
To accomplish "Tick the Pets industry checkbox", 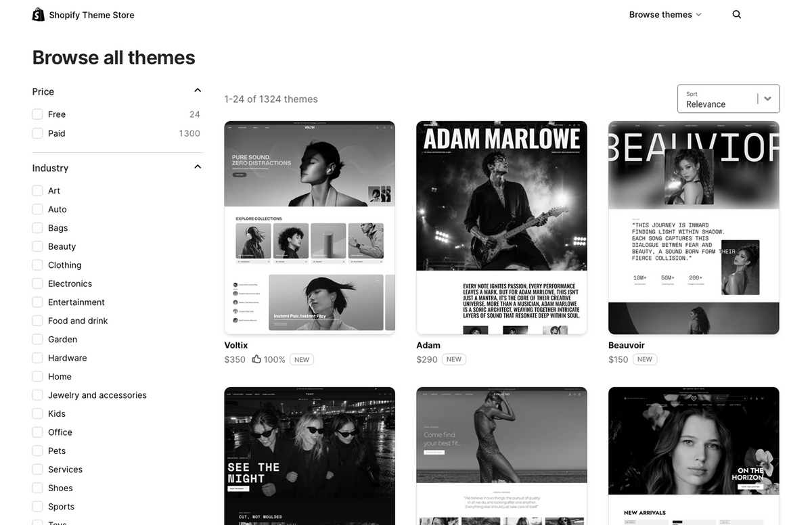I will [x=38, y=451].
